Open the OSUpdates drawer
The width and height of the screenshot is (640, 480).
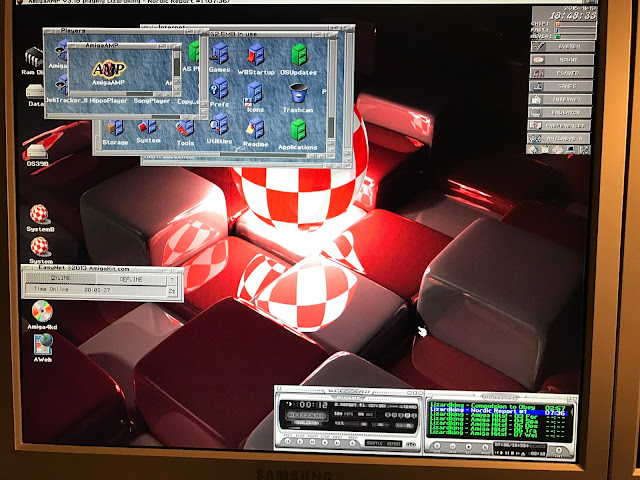[x=298, y=60]
